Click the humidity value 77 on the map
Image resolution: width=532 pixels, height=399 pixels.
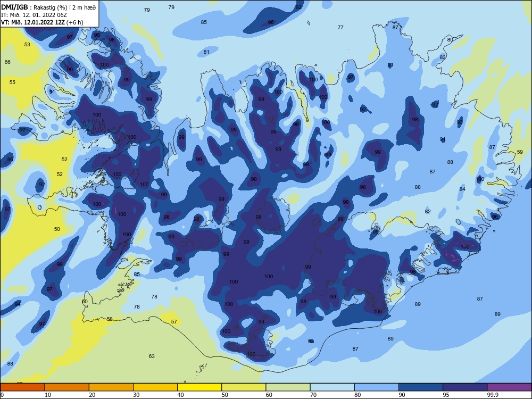click(340, 28)
